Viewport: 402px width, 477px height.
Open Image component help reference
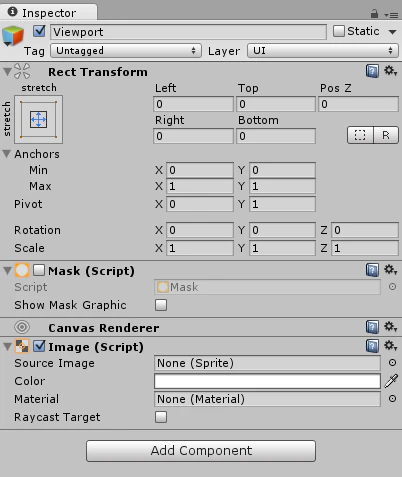(x=372, y=346)
